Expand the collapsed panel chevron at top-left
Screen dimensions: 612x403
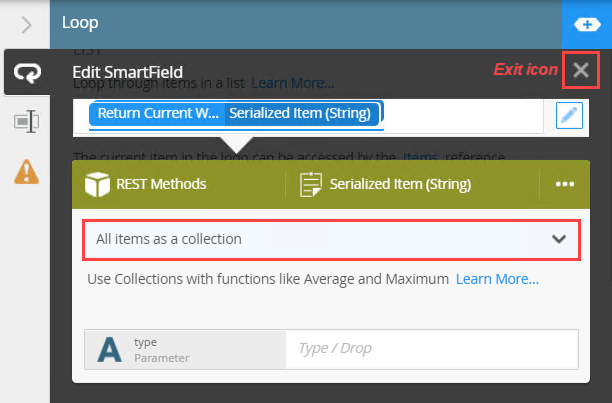point(25,22)
